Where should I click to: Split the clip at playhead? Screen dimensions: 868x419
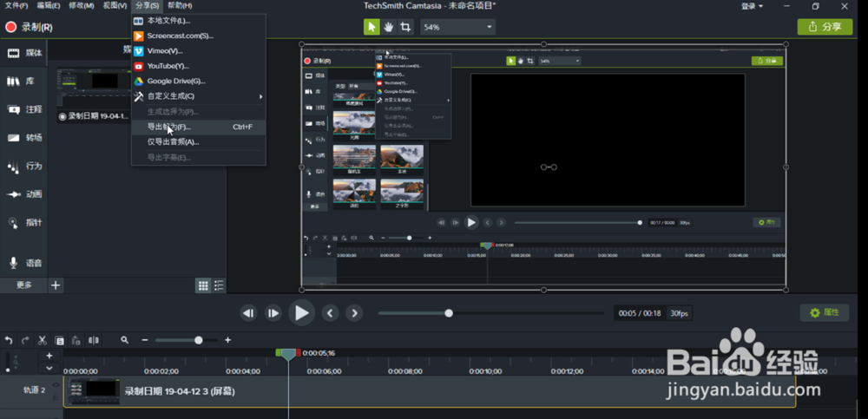coord(94,340)
